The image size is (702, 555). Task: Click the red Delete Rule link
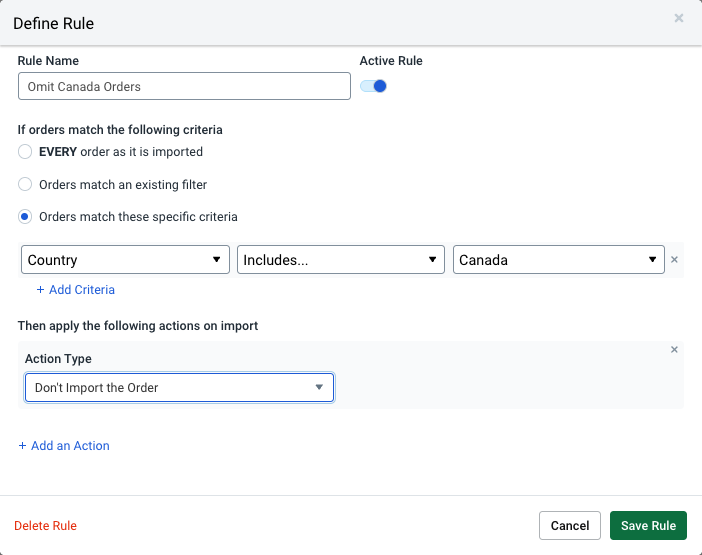click(x=45, y=526)
